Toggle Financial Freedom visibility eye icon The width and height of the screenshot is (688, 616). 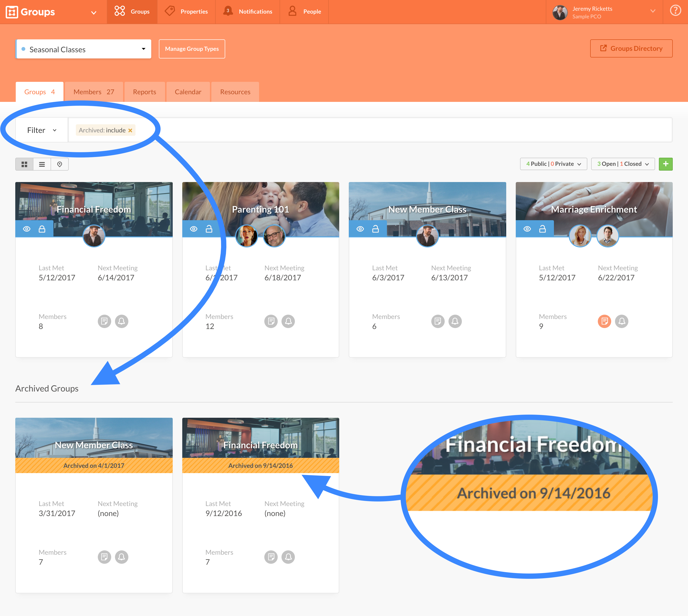click(27, 229)
